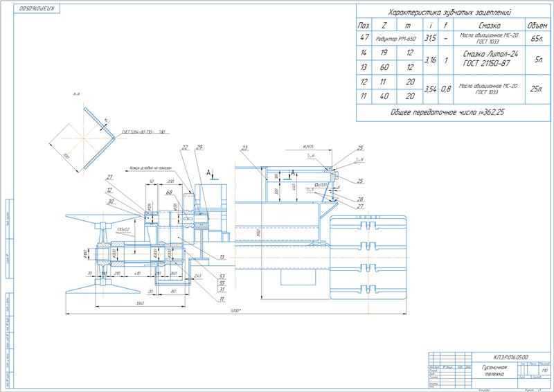Select the ratio value "31,5"
This screenshot has width=554, height=392.
click(430, 38)
